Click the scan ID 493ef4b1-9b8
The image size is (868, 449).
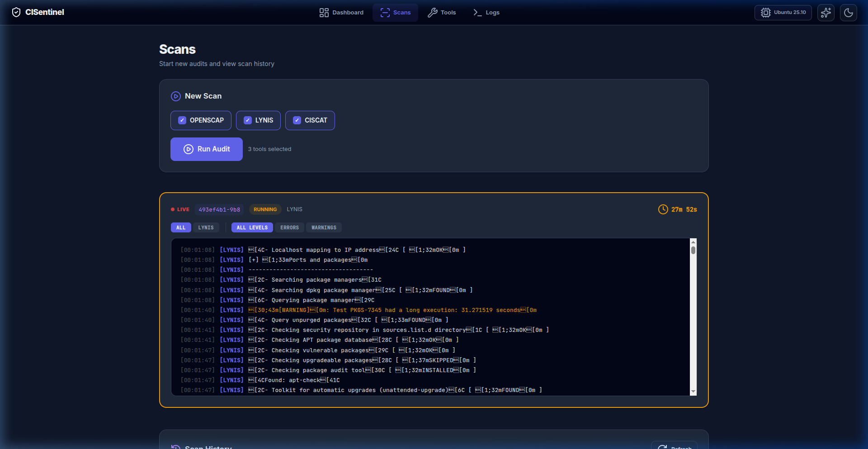pyautogui.click(x=219, y=209)
